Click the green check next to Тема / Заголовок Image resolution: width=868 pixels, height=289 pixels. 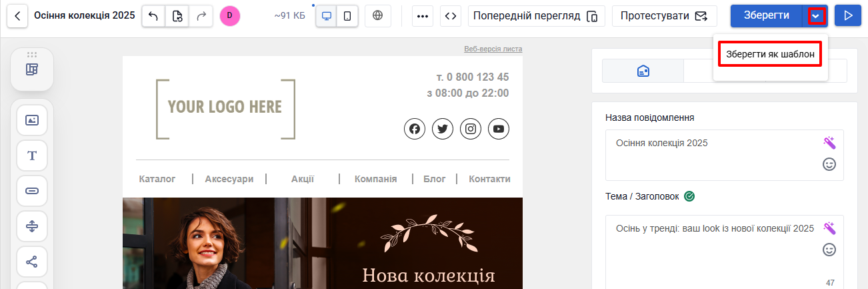pos(690,196)
